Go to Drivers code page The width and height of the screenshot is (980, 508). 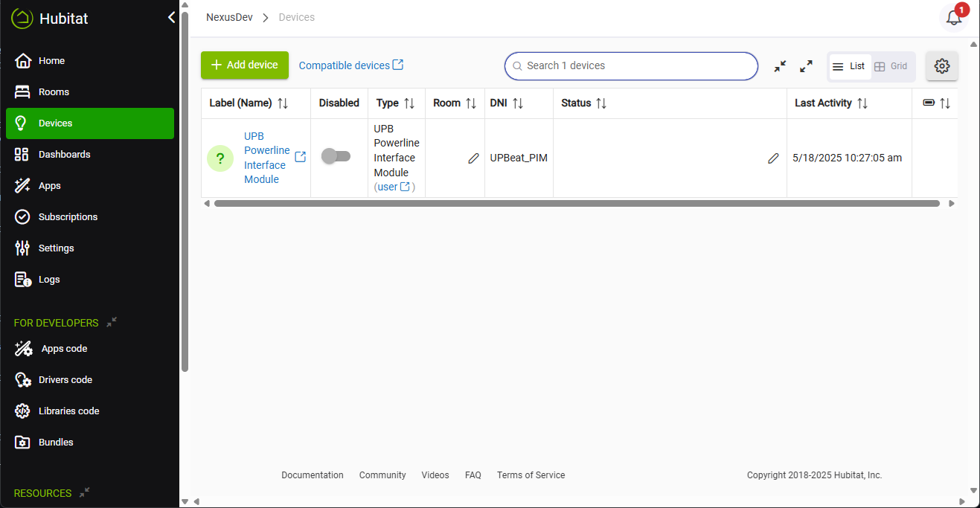(x=65, y=380)
